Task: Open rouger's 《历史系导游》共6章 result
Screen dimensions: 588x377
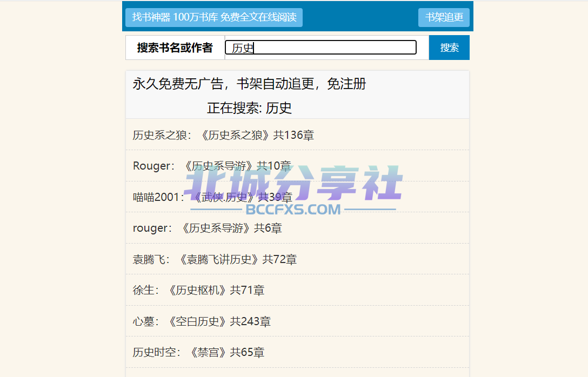Action: (297, 228)
